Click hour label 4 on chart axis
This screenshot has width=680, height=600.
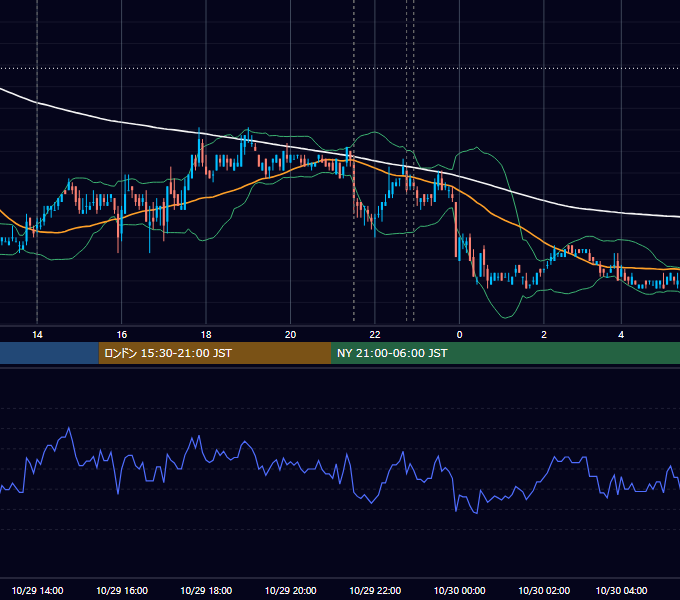tap(621, 335)
